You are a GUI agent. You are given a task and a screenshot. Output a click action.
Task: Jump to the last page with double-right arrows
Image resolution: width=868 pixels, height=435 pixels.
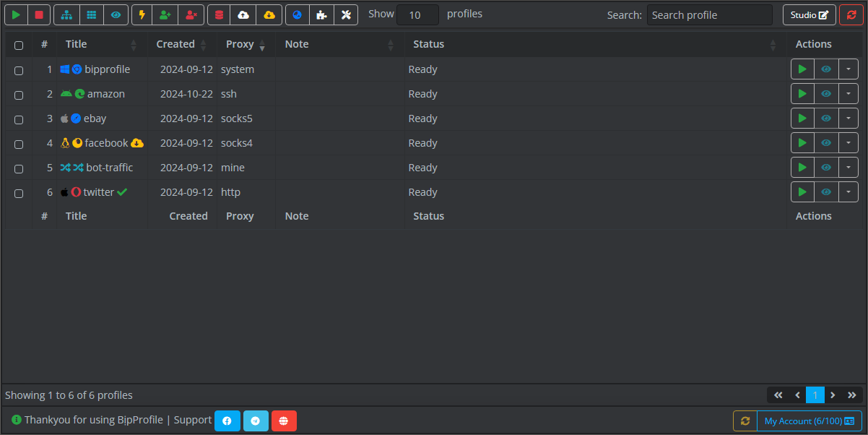852,395
